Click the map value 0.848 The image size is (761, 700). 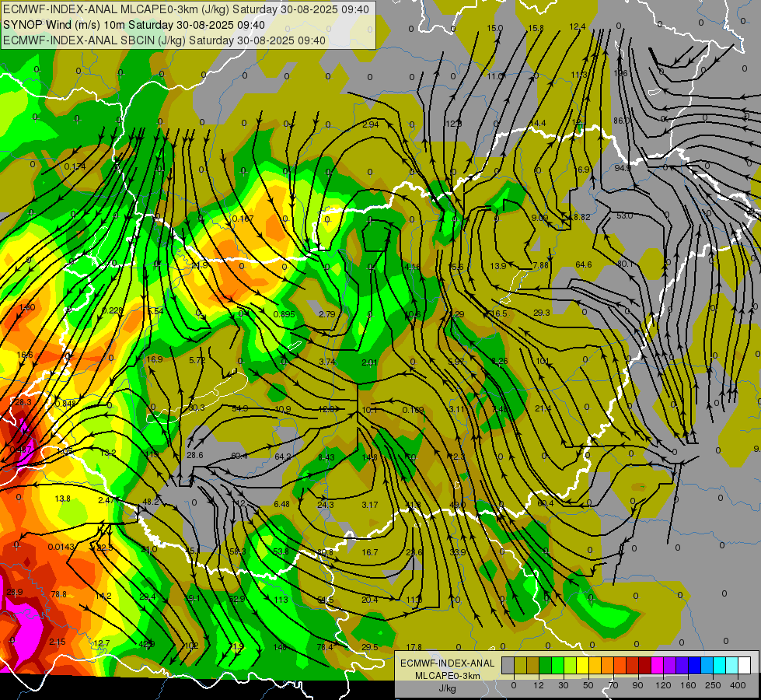(x=65, y=404)
